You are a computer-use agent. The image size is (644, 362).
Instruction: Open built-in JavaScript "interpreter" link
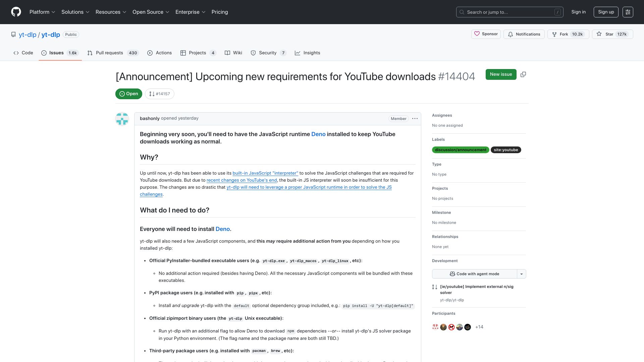click(265, 173)
